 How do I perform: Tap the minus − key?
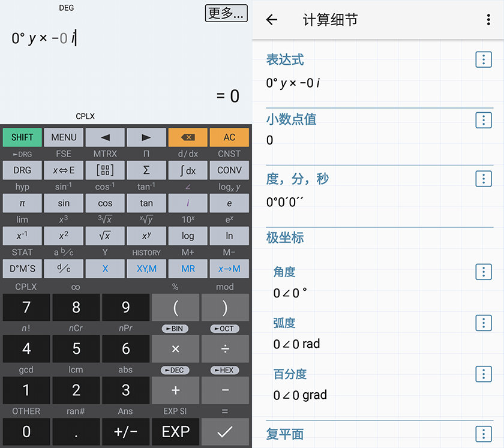coord(226,390)
